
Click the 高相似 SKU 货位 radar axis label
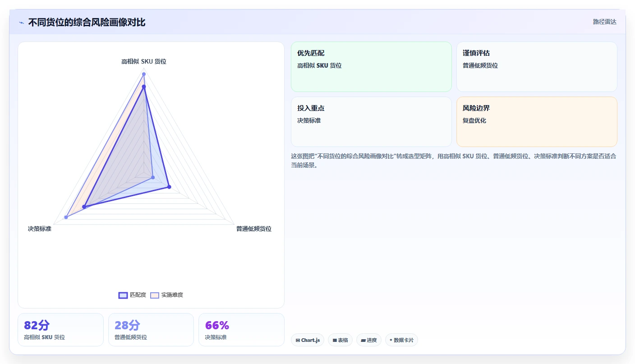(144, 61)
